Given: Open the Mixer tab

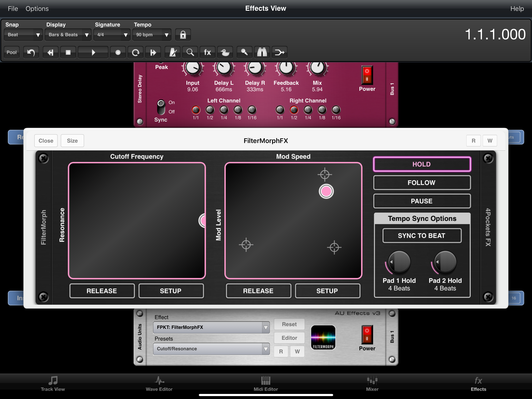Looking at the screenshot, I should (372, 384).
